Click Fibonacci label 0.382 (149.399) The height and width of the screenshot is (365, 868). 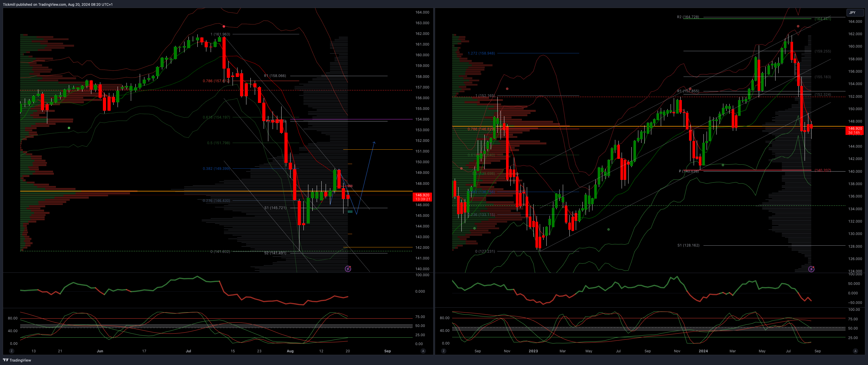[216, 168]
